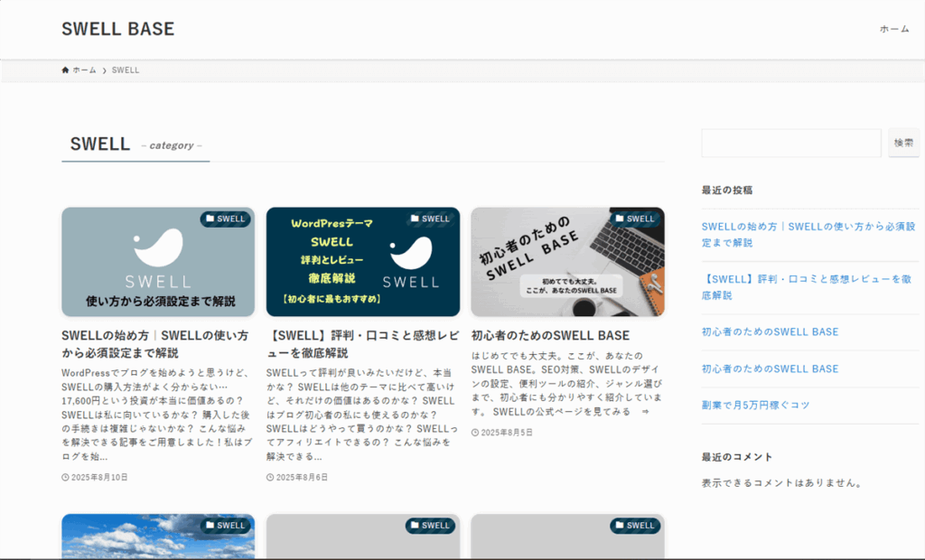The height and width of the screenshot is (560, 925).
Task: Open sidebar link 副業で月5万円稼ぐコツ
Action: tap(756, 406)
